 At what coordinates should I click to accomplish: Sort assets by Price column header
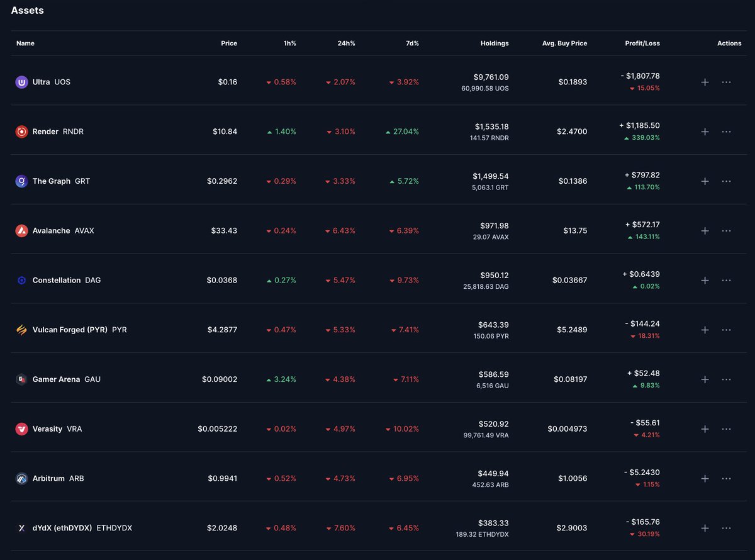coord(229,43)
